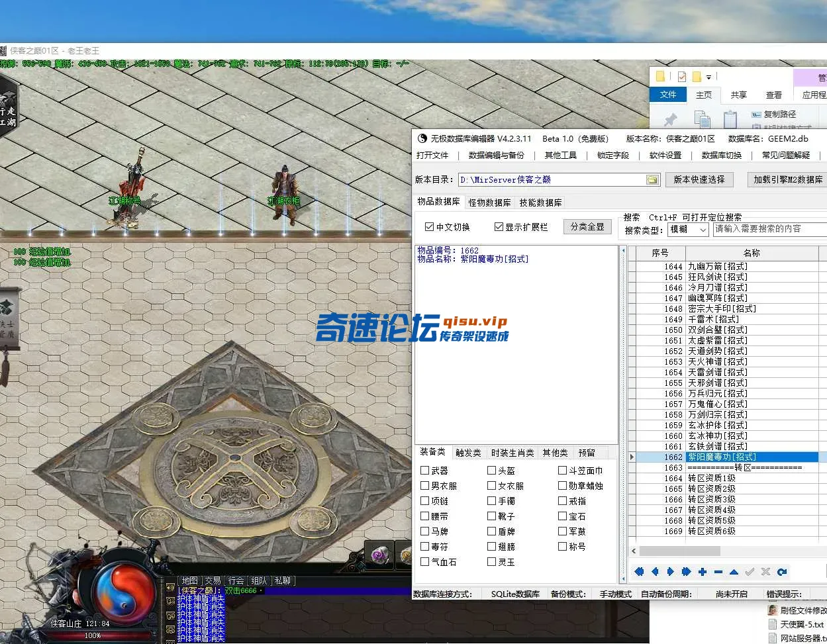
Task: Switch to 技能数据库 tab
Action: [540, 203]
